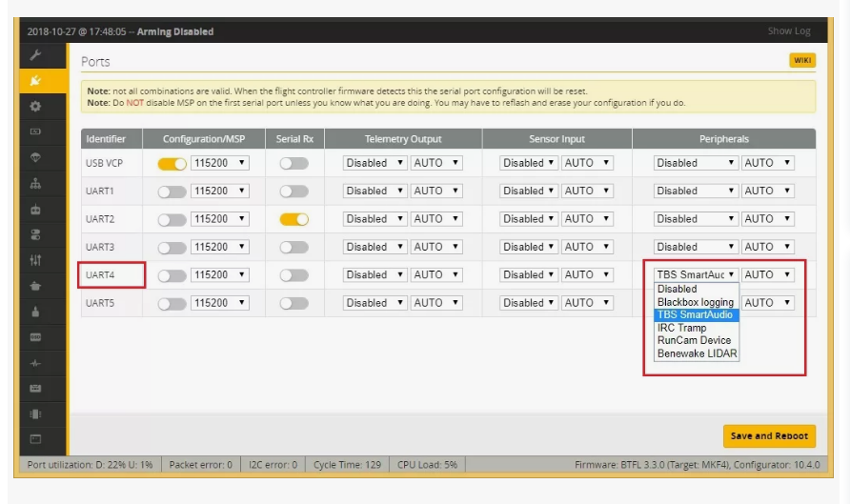The width and height of the screenshot is (850, 504).
Task: Disable Serial Rx on UART2
Action: pyautogui.click(x=293, y=219)
